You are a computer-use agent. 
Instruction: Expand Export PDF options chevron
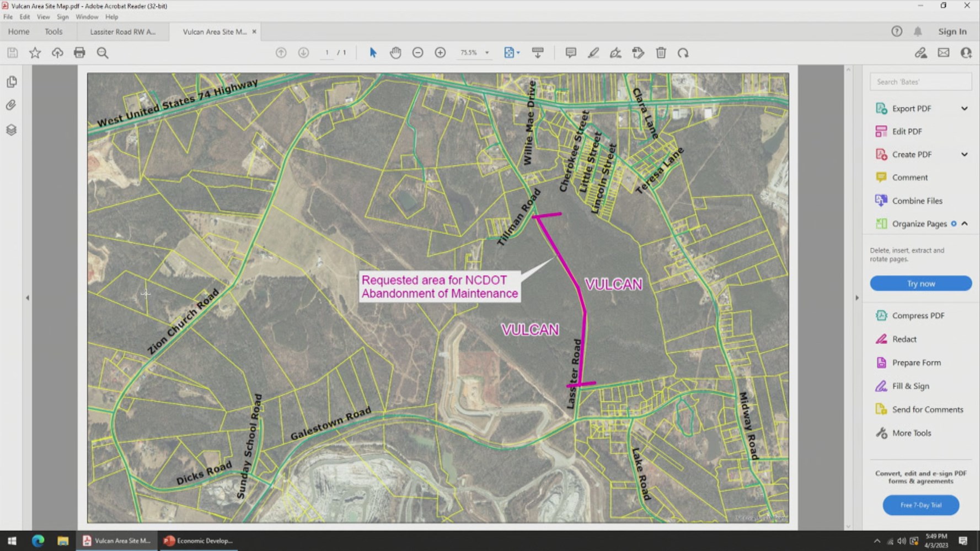click(x=965, y=109)
